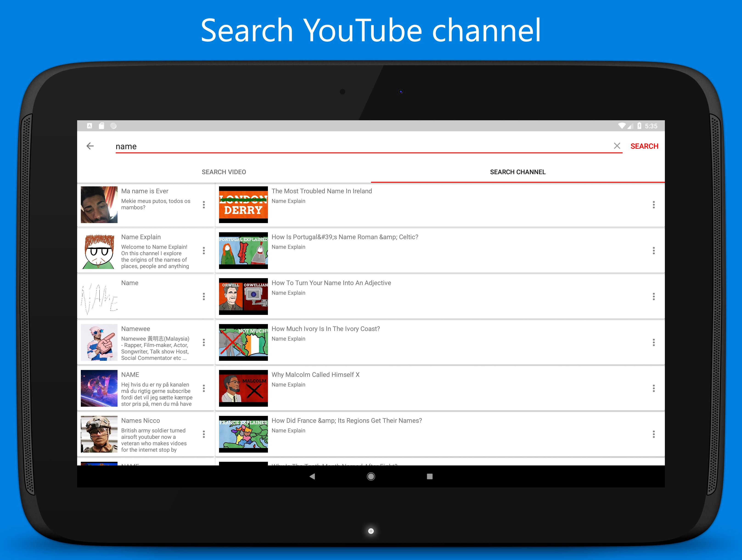Open the Orwell Orwellian video thumbnail
The width and height of the screenshot is (742, 560).
(243, 297)
